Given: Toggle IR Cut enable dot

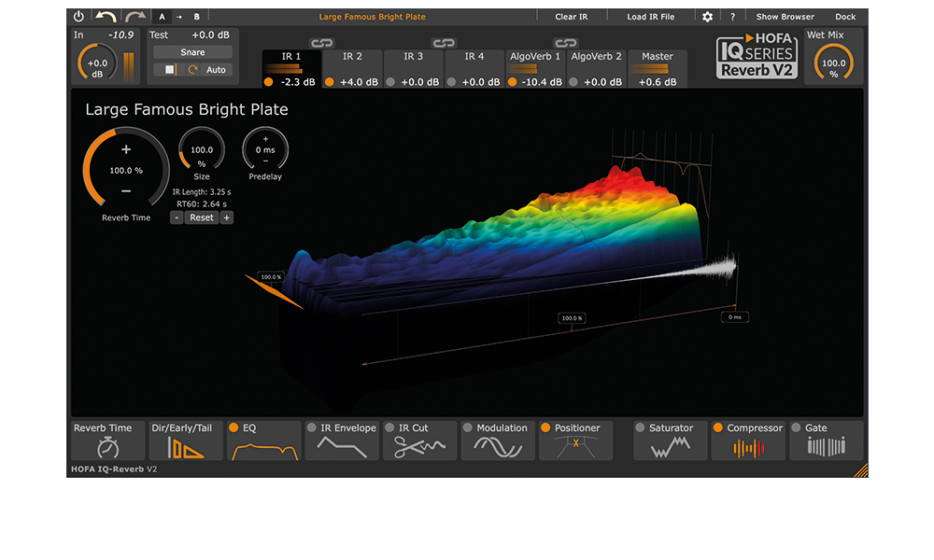Looking at the screenshot, I should (x=389, y=427).
